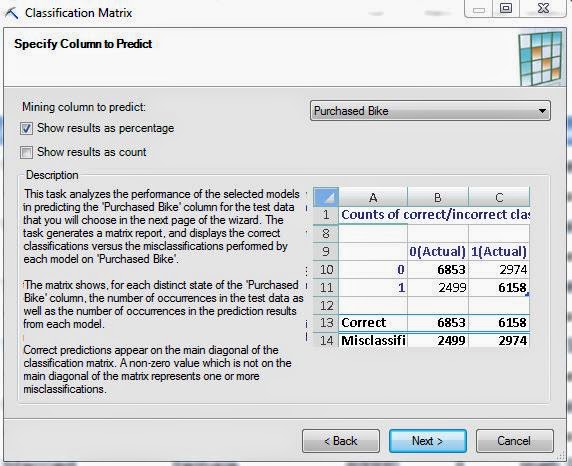The image size is (572, 466).
Task: Click the select-all corner of the preview sheet
Action: [x=326, y=197]
